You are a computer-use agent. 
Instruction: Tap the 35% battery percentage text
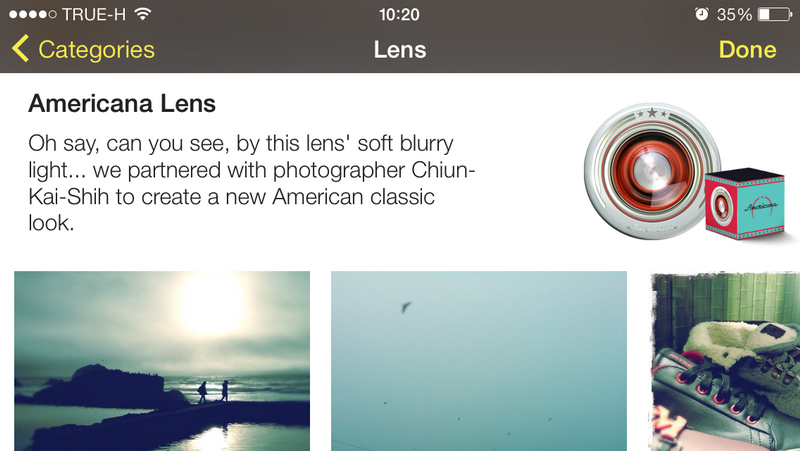[734, 14]
